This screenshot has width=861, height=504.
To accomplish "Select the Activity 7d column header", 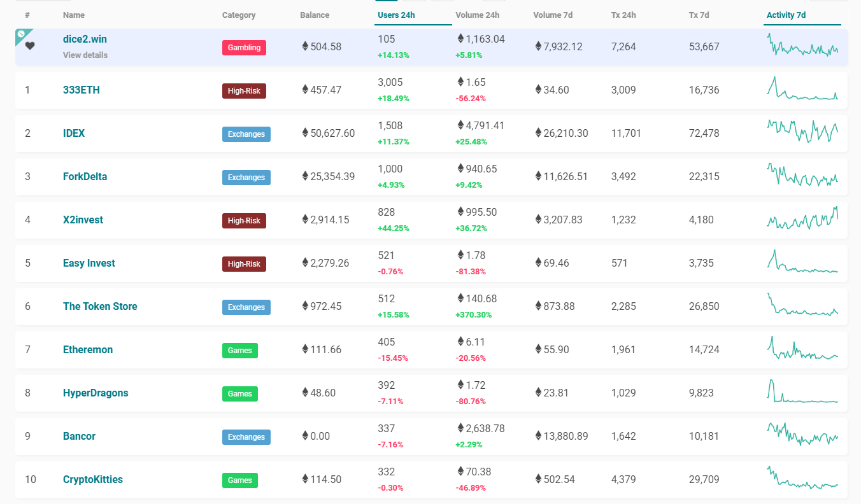I will (x=787, y=15).
